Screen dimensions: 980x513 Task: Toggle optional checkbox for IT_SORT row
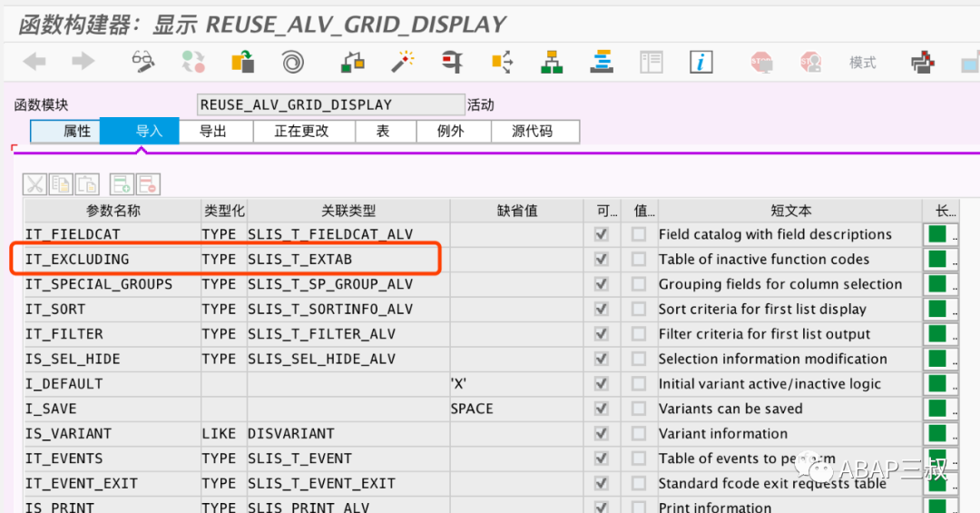pos(602,309)
